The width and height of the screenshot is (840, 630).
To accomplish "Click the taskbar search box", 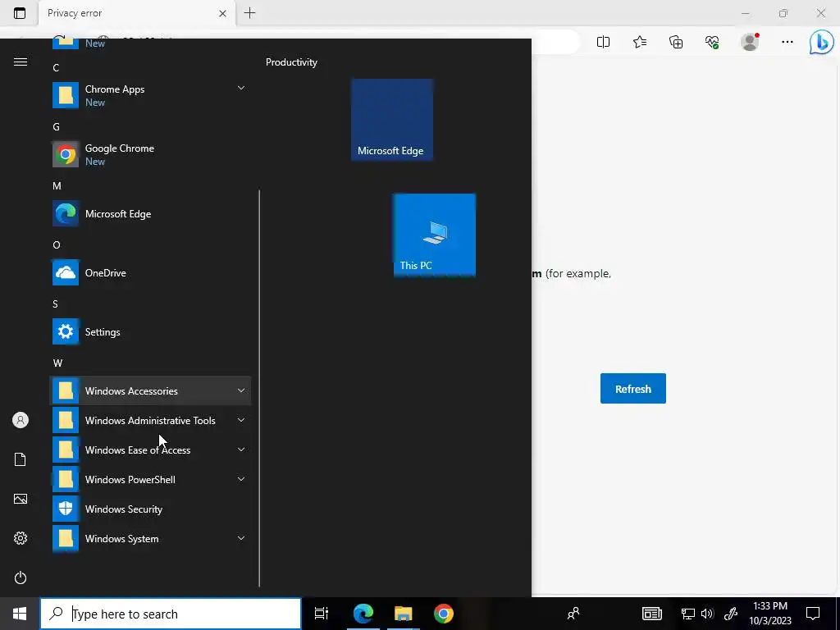I will coord(171,614).
